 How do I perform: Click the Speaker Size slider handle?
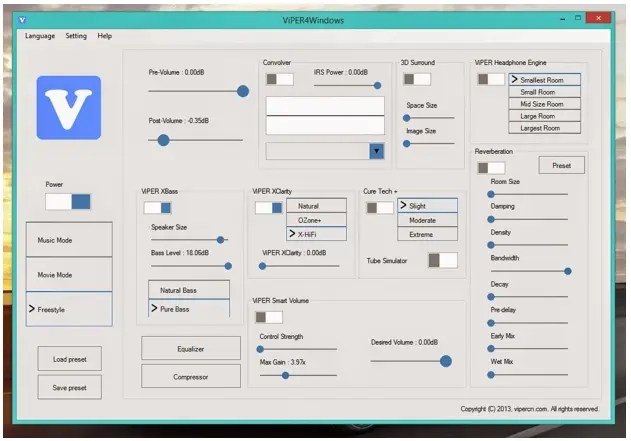[220, 240]
